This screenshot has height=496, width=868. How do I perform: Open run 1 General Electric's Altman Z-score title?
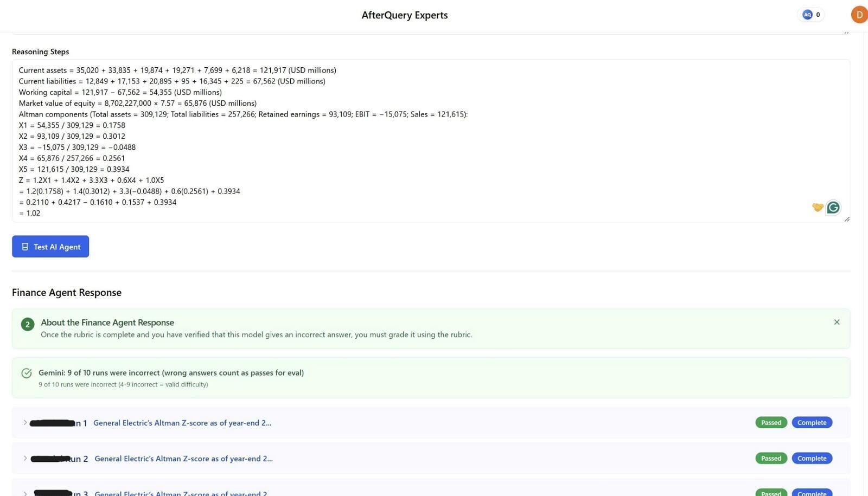182,423
